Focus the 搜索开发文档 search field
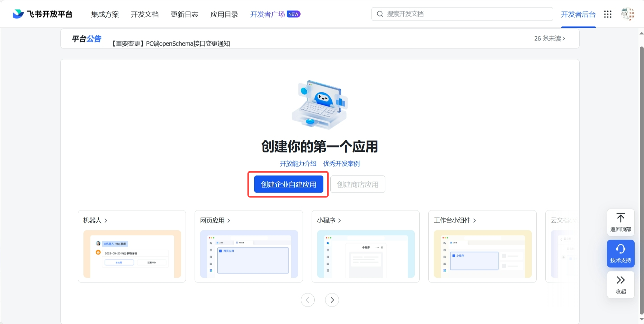This screenshot has height=324, width=644. [462, 14]
